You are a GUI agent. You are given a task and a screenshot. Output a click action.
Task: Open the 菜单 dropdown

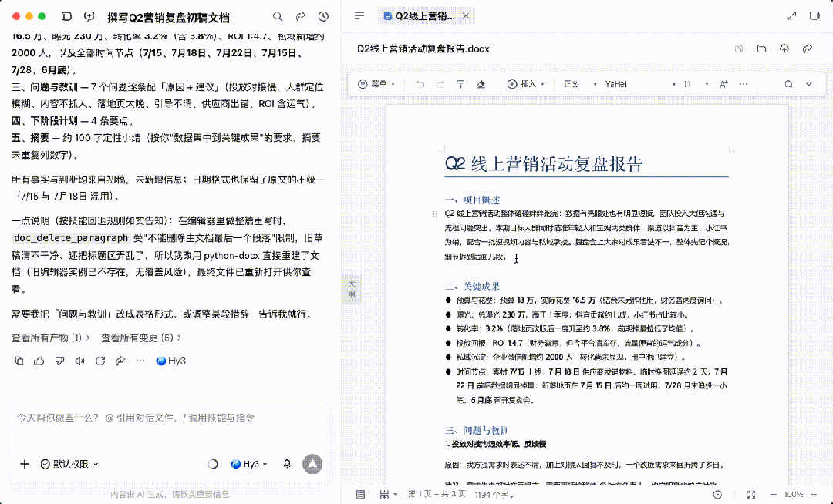pyautogui.click(x=376, y=84)
